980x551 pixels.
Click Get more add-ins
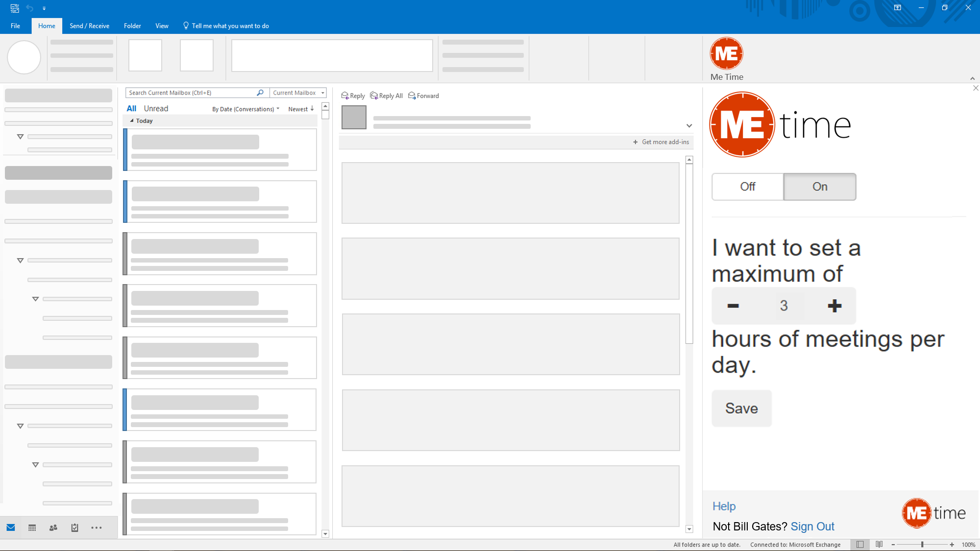point(661,142)
